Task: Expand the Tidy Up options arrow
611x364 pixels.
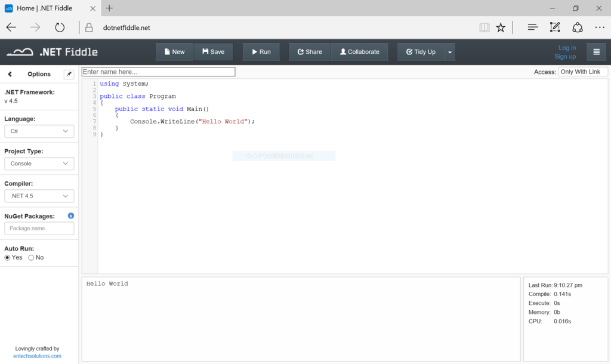Action: click(449, 51)
